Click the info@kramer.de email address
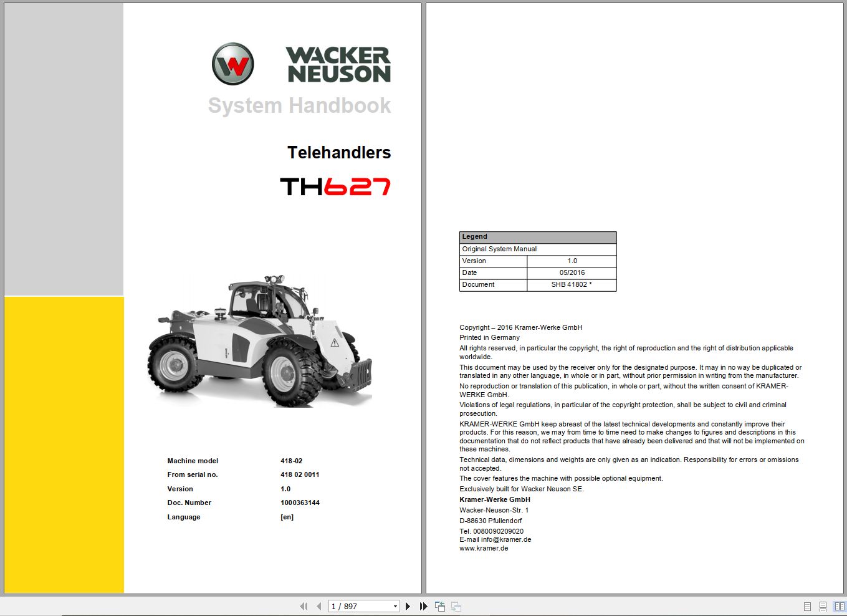This screenshot has width=847, height=616. [506, 539]
